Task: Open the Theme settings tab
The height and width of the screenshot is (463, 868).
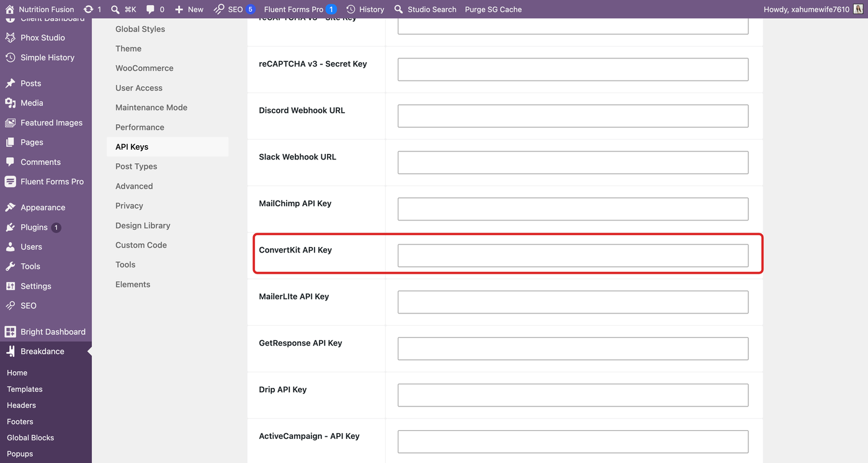Action: [128, 48]
